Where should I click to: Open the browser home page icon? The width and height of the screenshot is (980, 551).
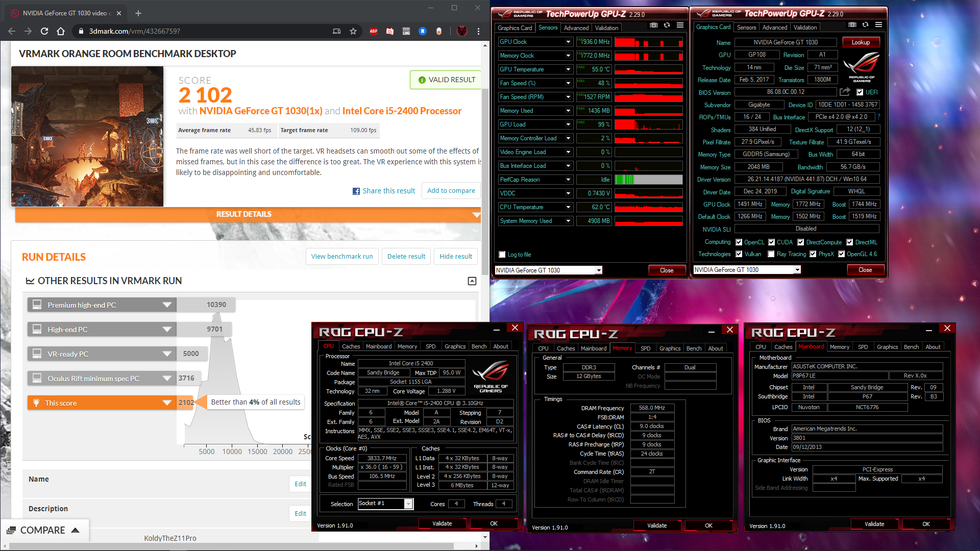(61, 31)
